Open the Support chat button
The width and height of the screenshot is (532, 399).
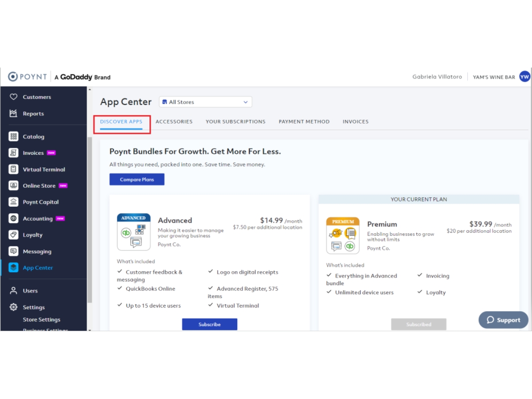pyautogui.click(x=504, y=320)
